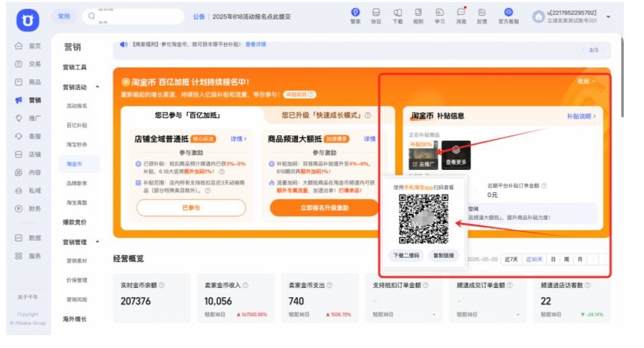Viewport: 644px width, 348px height.
Task: Go to next announcement arrow near 3/3
Action: pyautogui.click(x=603, y=50)
